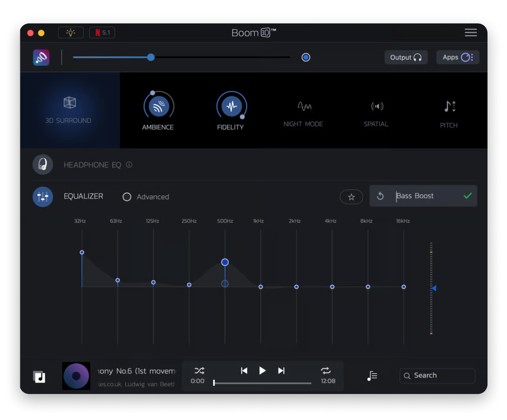The height and width of the screenshot is (420, 507).
Task: Click the preamp gain triangle marker
Action: (x=434, y=288)
